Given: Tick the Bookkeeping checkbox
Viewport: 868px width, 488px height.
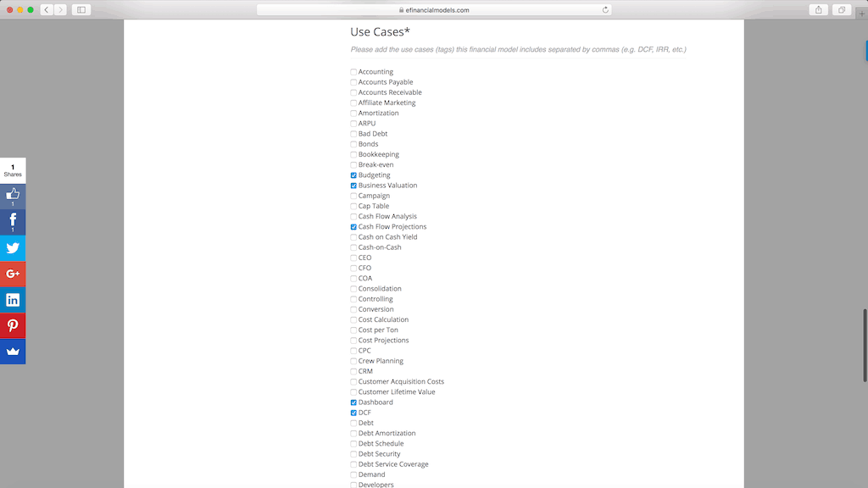Looking at the screenshot, I should click(353, 154).
